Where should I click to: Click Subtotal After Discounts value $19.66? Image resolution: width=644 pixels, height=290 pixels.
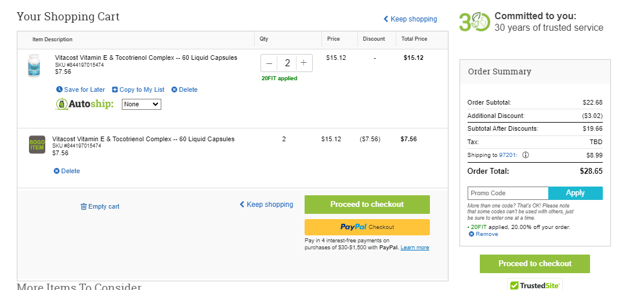[x=593, y=129]
